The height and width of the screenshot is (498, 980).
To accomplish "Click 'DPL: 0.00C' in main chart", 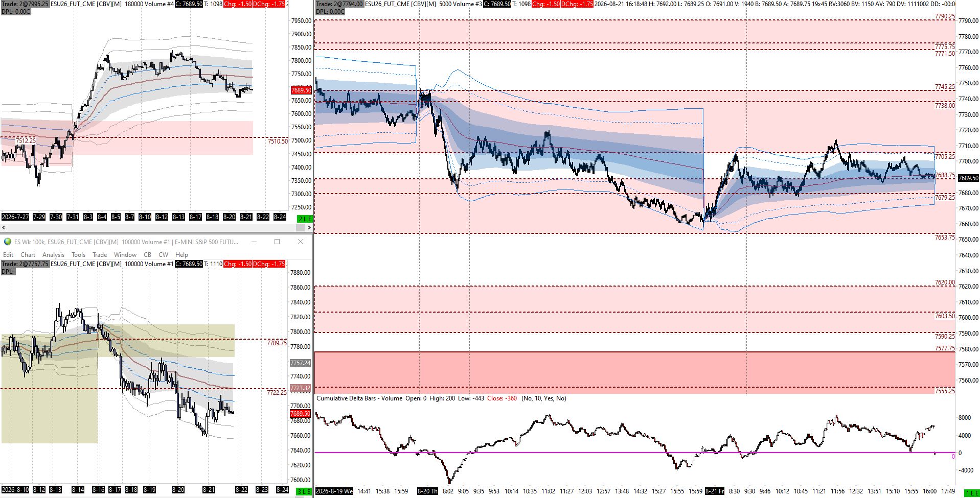I will click(331, 11).
